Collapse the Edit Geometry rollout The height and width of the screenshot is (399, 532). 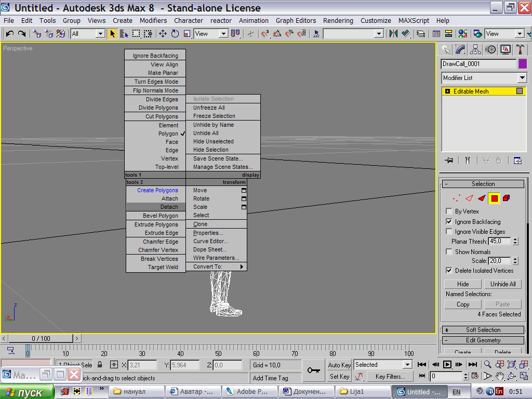483,340
